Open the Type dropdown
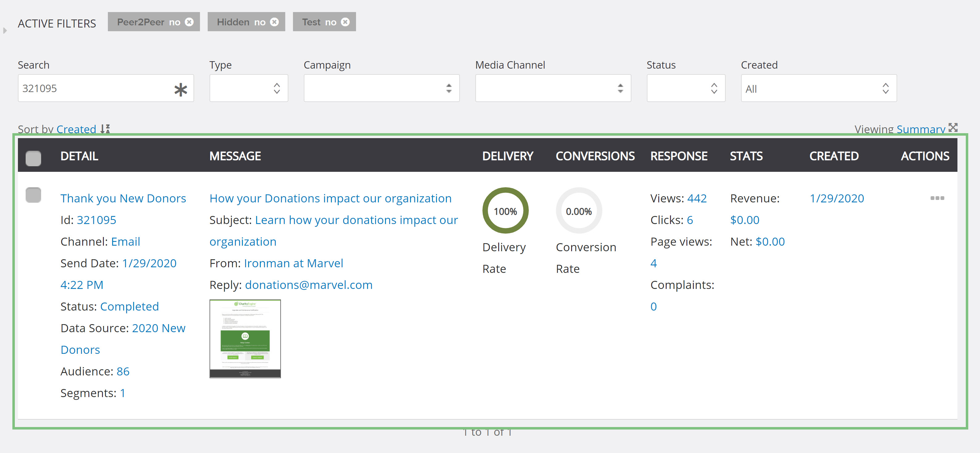 click(x=248, y=88)
